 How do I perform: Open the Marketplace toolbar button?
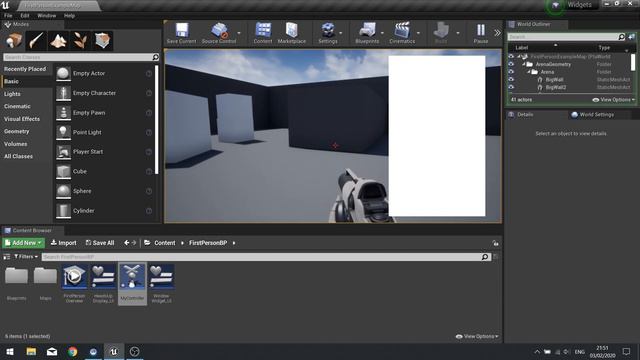[291, 33]
